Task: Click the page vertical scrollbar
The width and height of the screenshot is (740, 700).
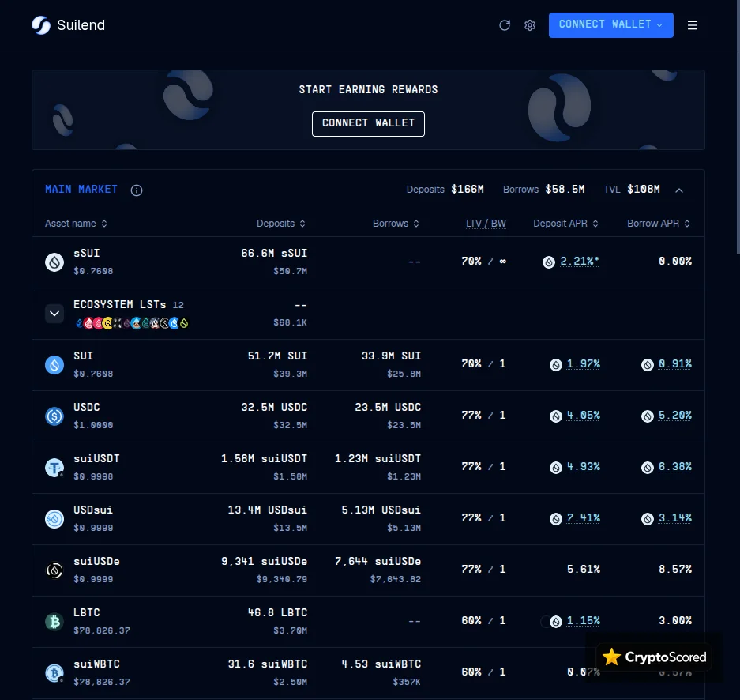Action: 738,126
